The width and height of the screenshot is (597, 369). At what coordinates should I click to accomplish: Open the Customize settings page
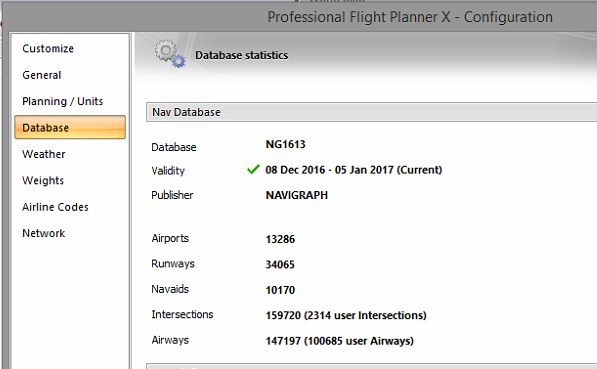(48, 48)
